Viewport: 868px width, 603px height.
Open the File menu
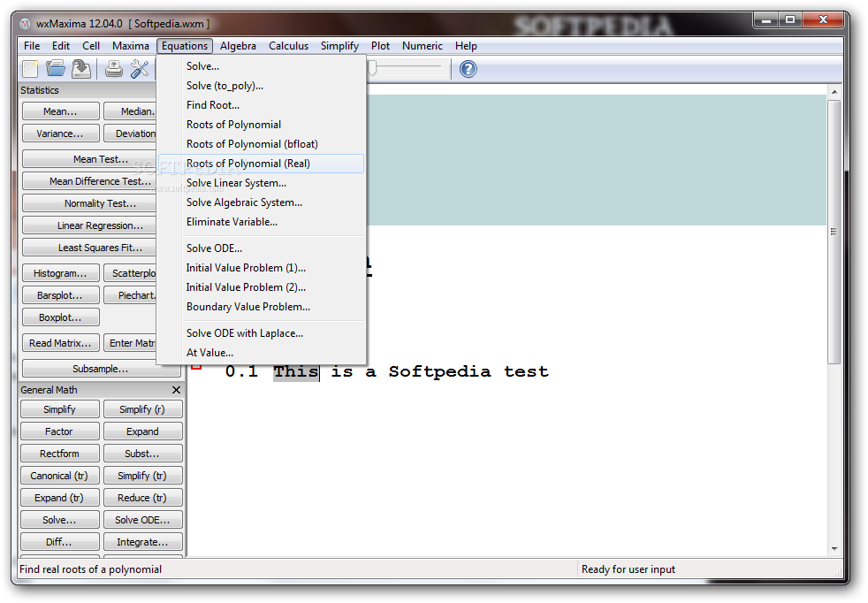tap(32, 46)
